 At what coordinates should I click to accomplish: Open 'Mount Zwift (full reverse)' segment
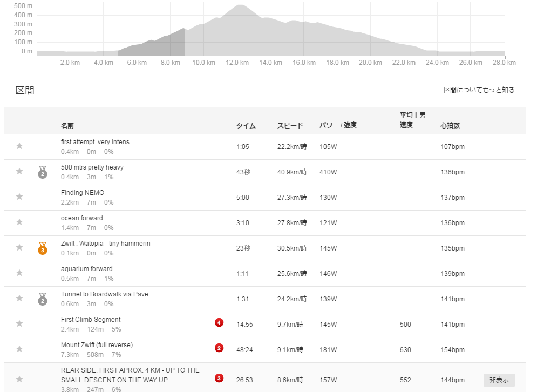click(97, 345)
